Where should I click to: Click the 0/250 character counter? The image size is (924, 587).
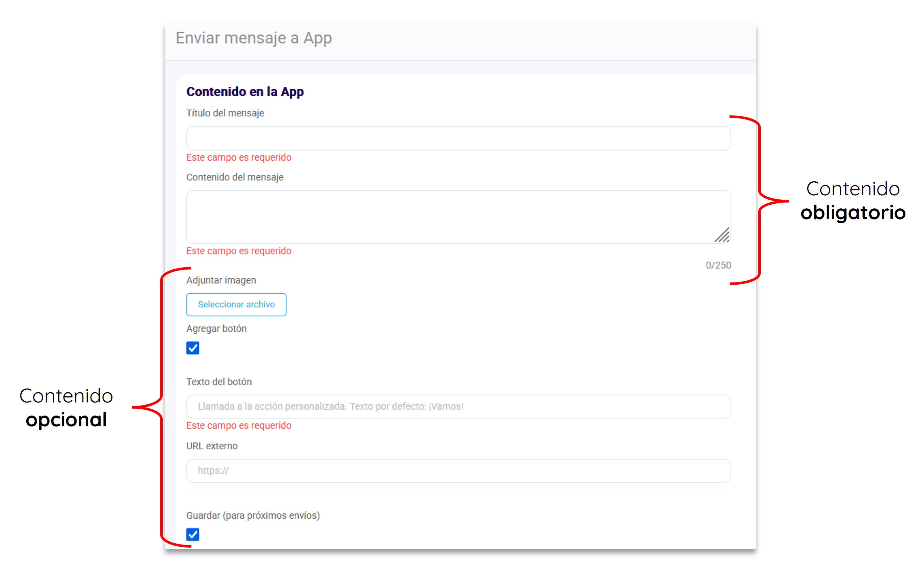pos(718,265)
